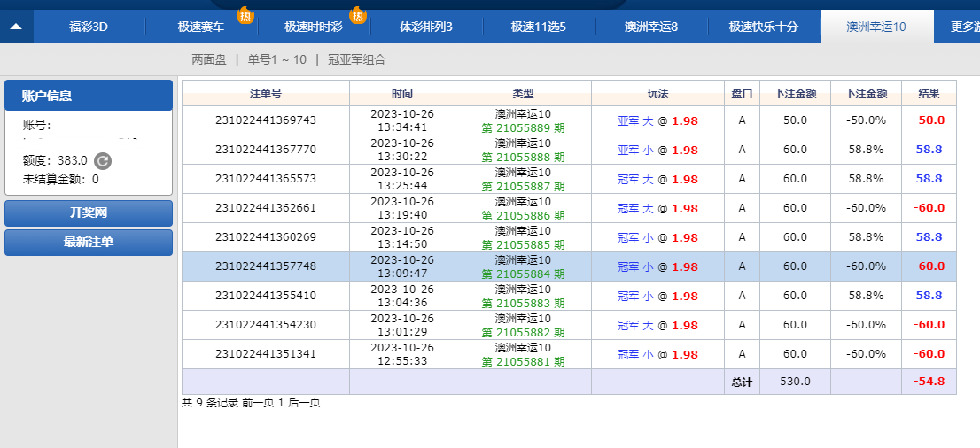Collapse the menu with the top-left up arrow
Viewport: 980px width, 448px height.
16,27
